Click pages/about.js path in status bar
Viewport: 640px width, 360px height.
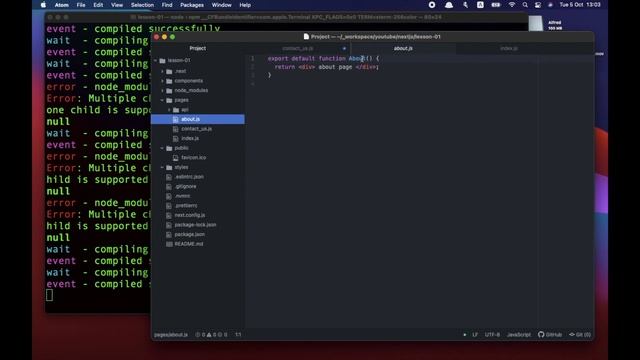[171, 335]
